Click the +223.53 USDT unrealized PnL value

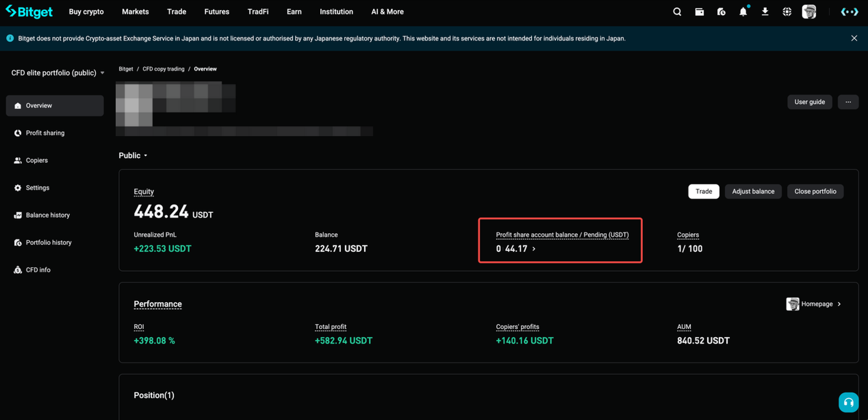coord(163,249)
